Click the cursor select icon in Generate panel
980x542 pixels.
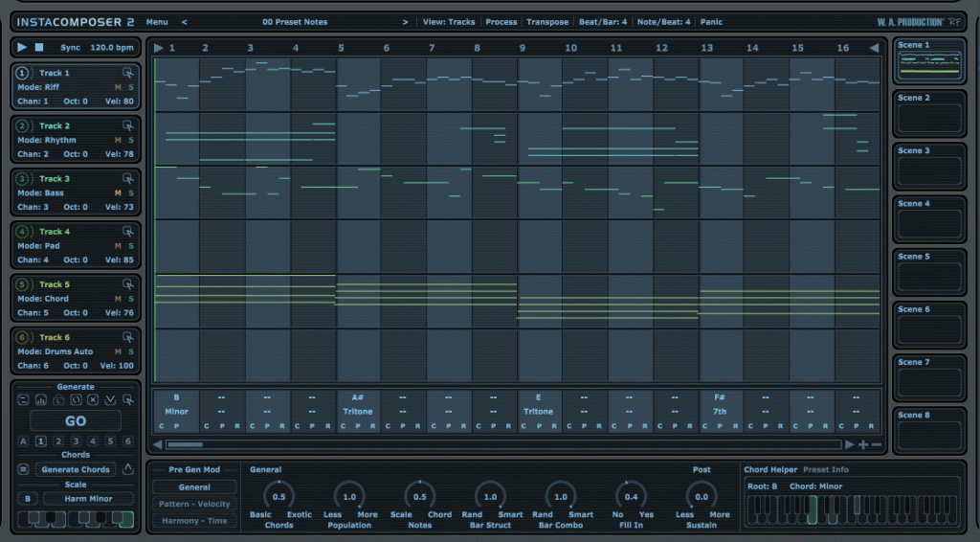(128, 399)
